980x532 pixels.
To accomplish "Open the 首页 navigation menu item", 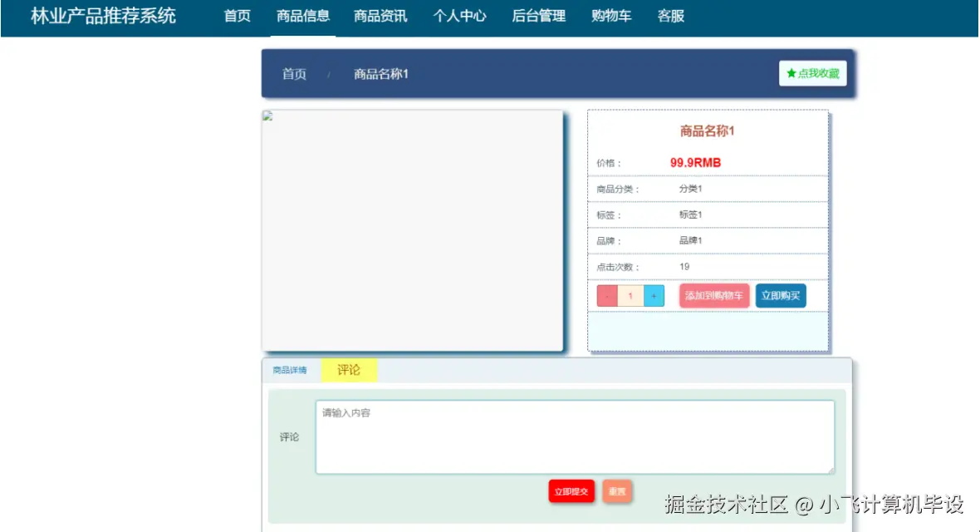I will coord(237,17).
